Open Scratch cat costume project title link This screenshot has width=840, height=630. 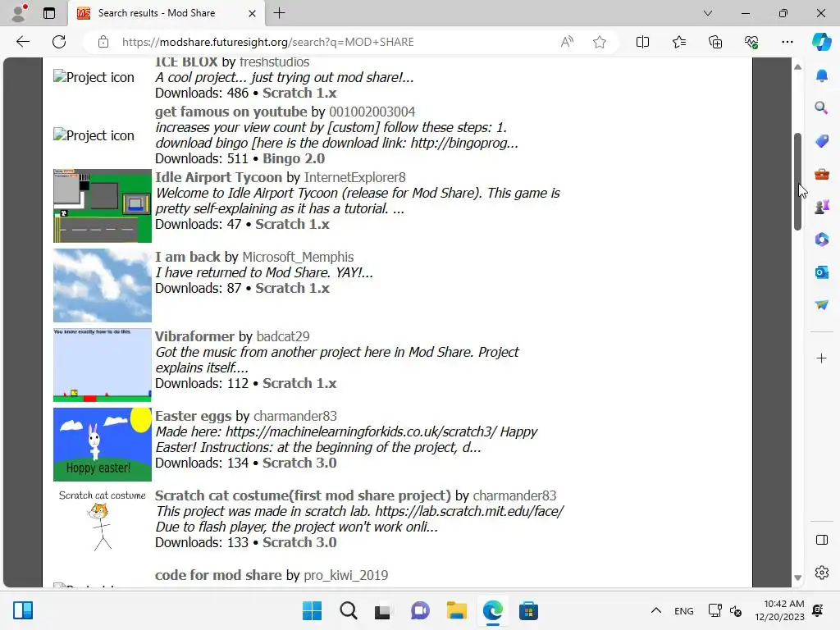click(x=303, y=495)
